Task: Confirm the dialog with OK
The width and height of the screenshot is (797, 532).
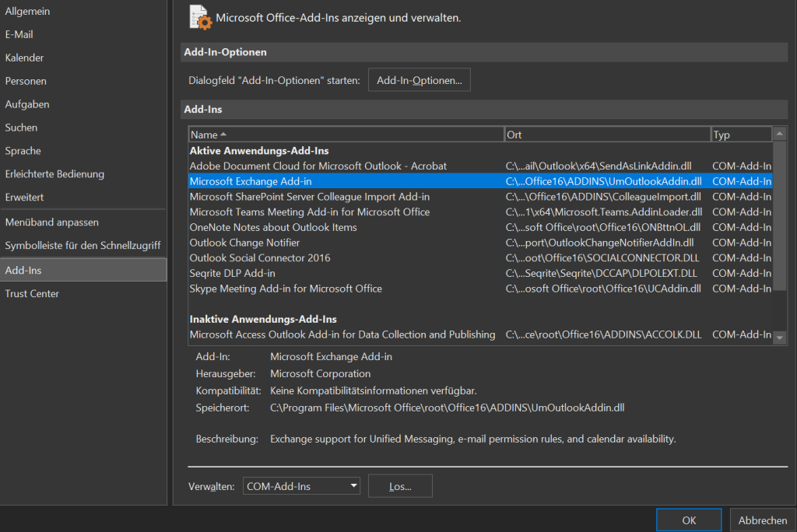Action: [x=689, y=520]
